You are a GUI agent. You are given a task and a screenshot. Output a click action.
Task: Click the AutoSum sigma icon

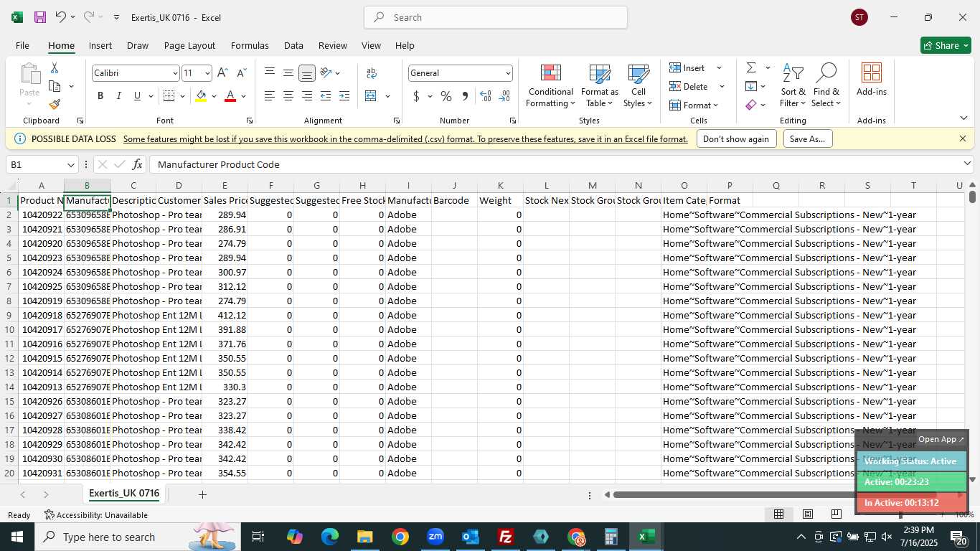click(751, 67)
